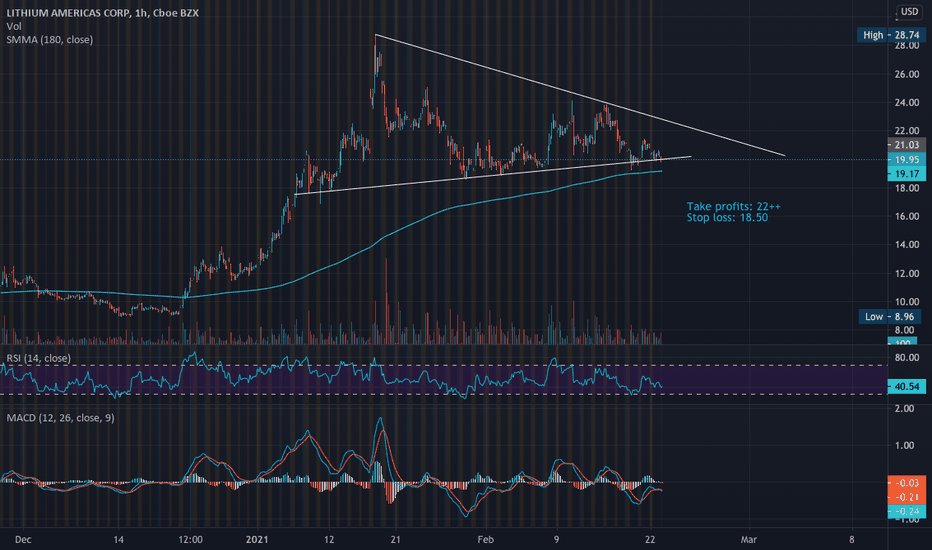Click the High 28.74 price label

click(x=890, y=35)
